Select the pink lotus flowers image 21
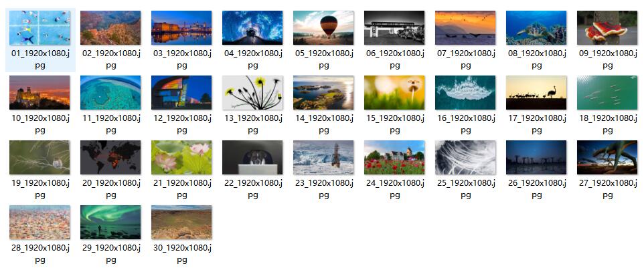Image resolution: width=644 pixels, height=276 pixels. point(181,158)
